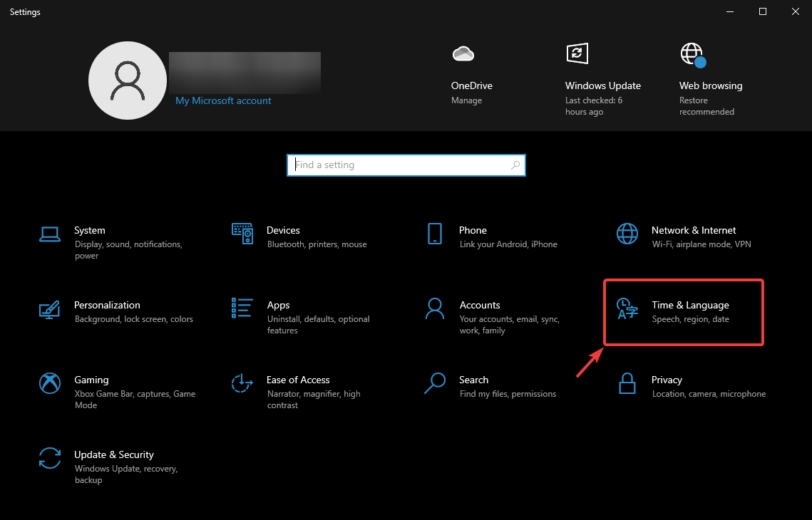Open the Search settings title

point(474,380)
